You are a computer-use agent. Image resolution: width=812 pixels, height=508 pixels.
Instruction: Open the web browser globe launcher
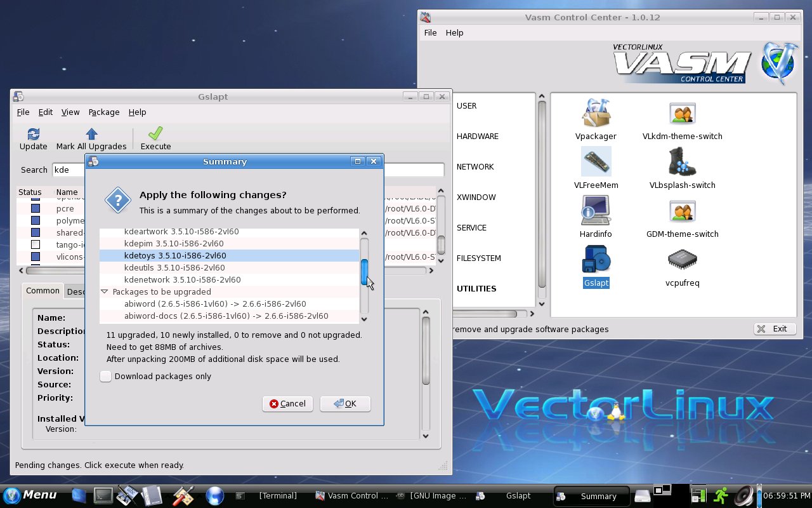[215, 495]
